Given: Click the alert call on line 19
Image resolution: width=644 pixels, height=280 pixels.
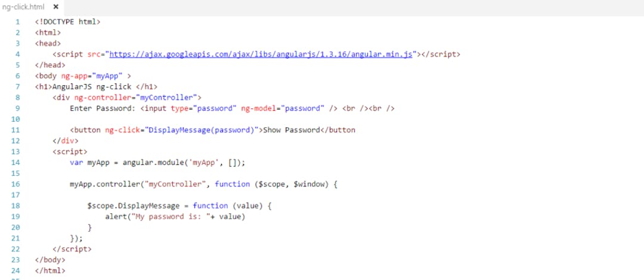Looking at the screenshot, I should coord(116,216).
